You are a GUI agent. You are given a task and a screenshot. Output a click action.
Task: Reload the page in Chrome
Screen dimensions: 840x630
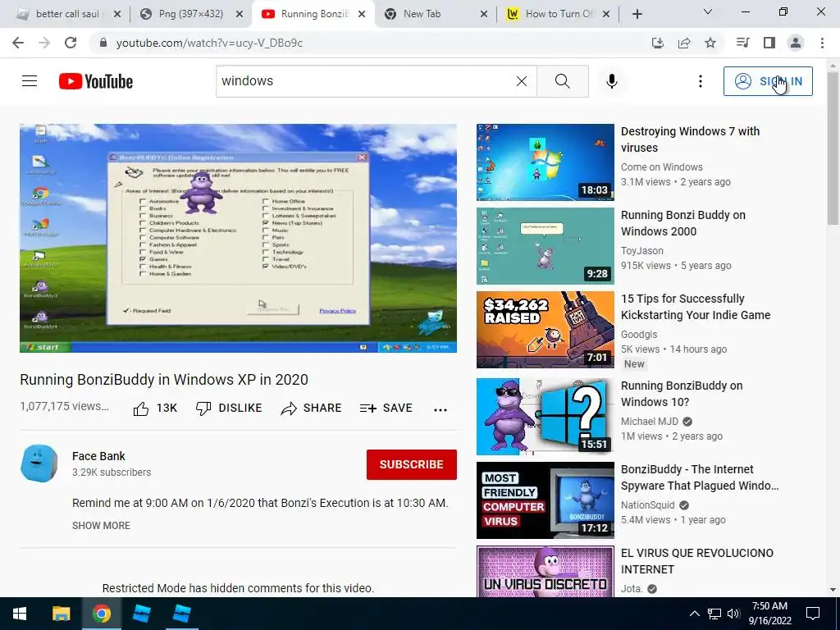click(71, 43)
